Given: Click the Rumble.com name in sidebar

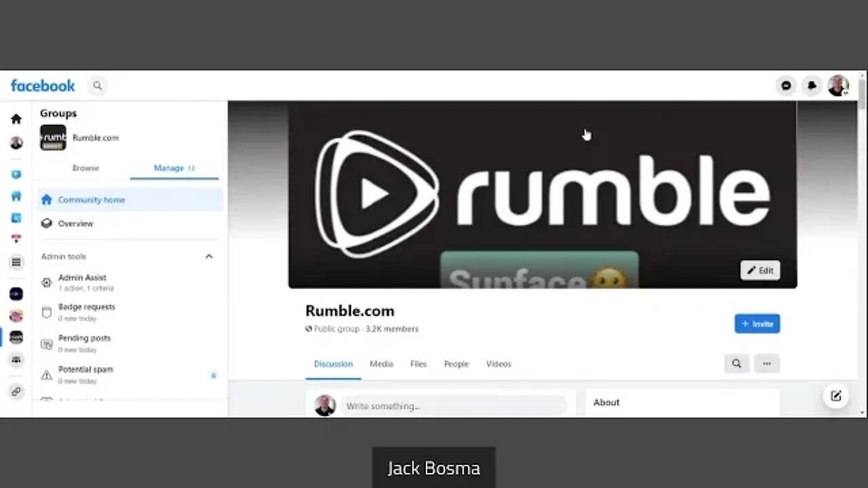Looking at the screenshot, I should 96,138.
